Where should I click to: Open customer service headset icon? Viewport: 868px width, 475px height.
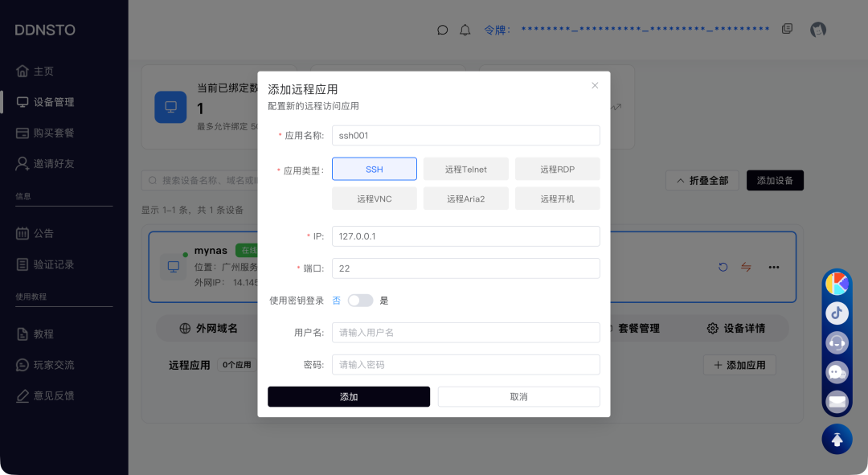coord(837,342)
